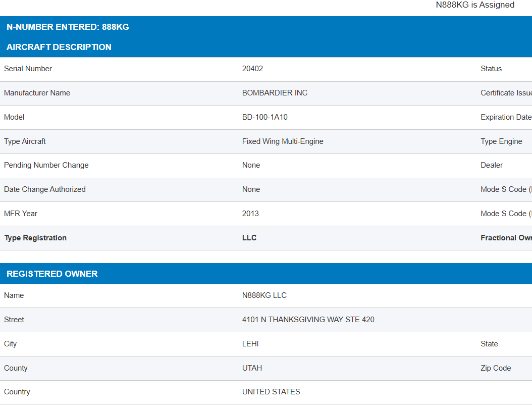
Task: Select the city value 'LEHI'
Action: pyautogui.click(x=250, y=344)
